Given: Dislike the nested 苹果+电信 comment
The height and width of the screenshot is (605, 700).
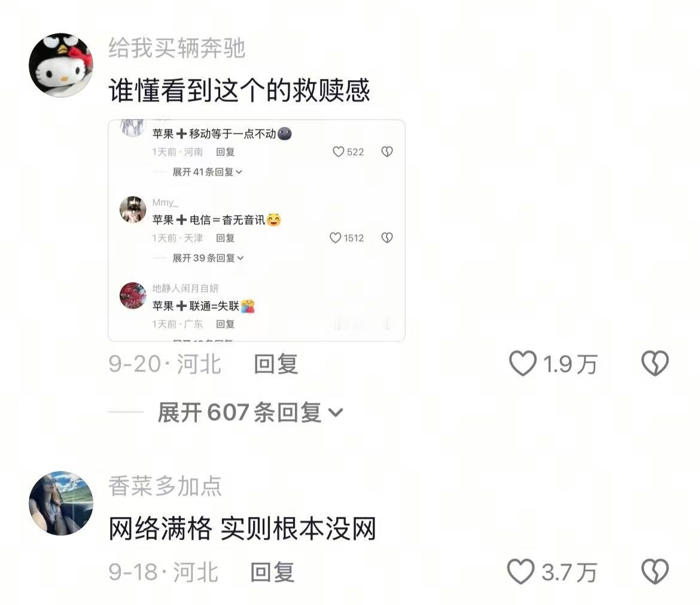Looking at the screenshot, I should (387, 238).
